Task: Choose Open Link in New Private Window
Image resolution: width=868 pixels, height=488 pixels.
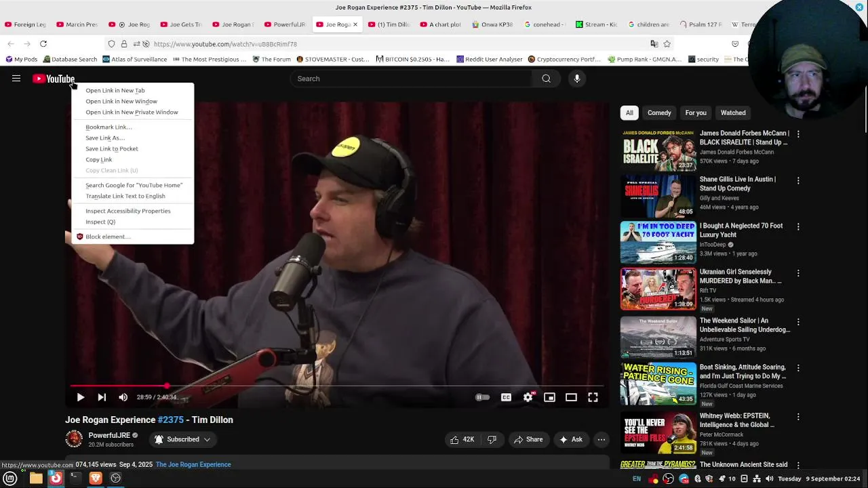Action: [132, 112]
